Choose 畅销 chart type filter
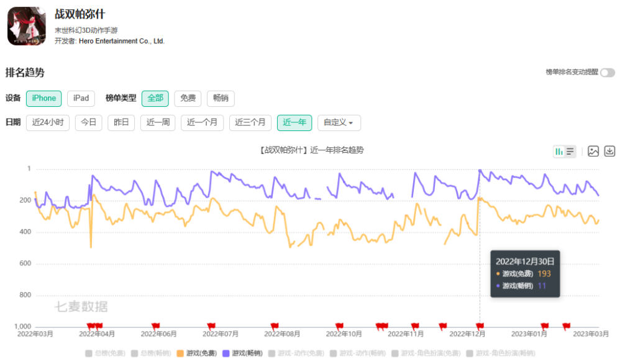The height and width of the screenshot is (364, 625). (x=221, y=99)
